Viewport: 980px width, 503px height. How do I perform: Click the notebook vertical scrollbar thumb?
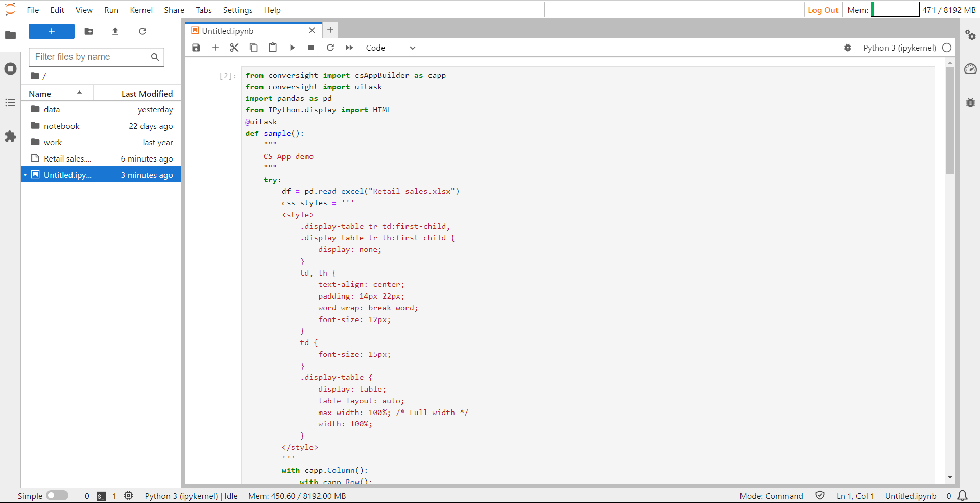950,120
